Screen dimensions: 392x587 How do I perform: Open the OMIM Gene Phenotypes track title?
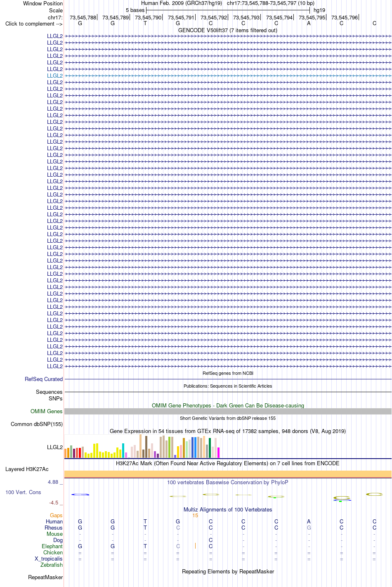(x=228, y=405)
